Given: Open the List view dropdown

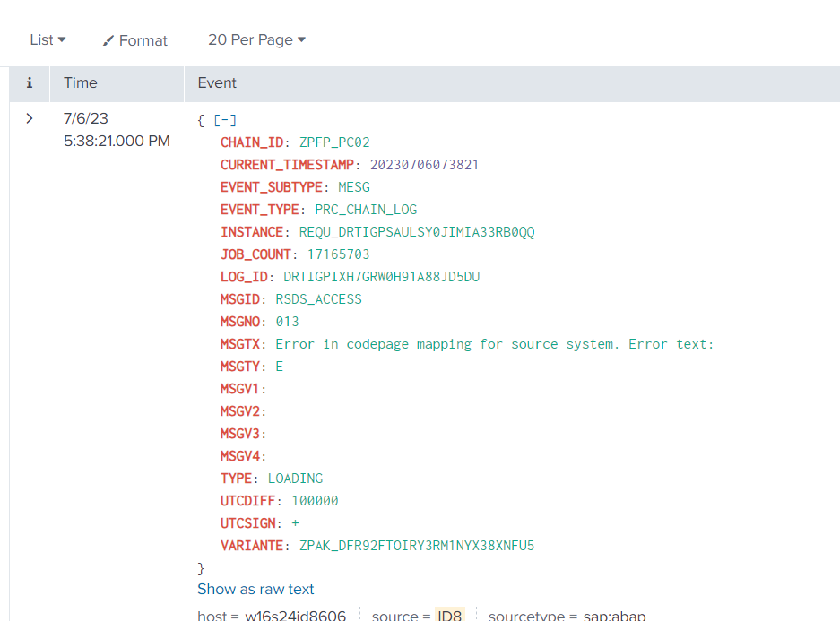Looking at the screenshot, I should click(48, 40).
